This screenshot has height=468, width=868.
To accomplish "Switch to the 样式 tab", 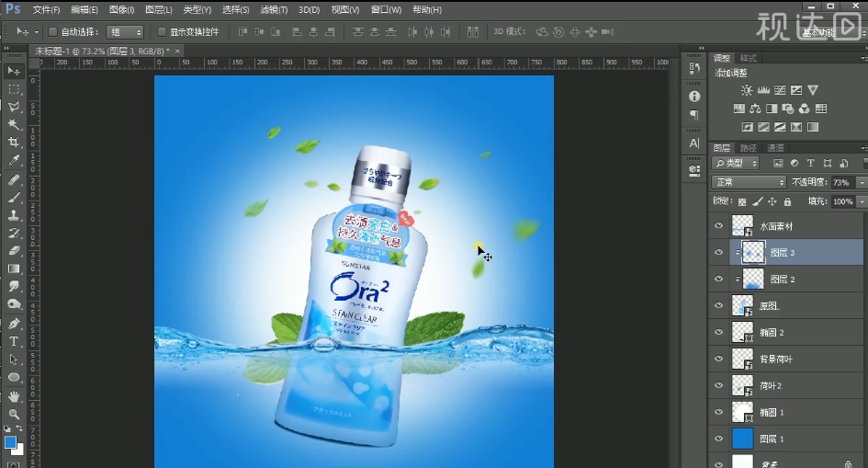I will tap(748, 58).
